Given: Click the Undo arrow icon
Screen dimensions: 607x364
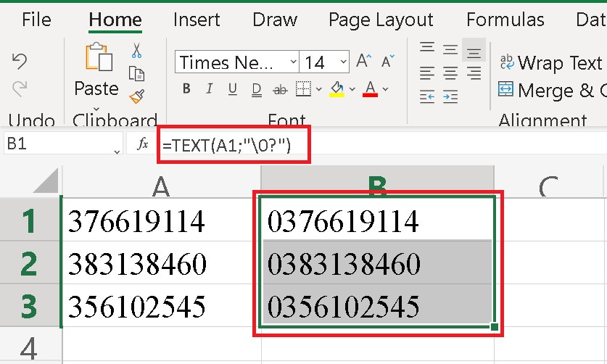Looking at the screenshot, I should pyautogui.click(x=20, y=62).
